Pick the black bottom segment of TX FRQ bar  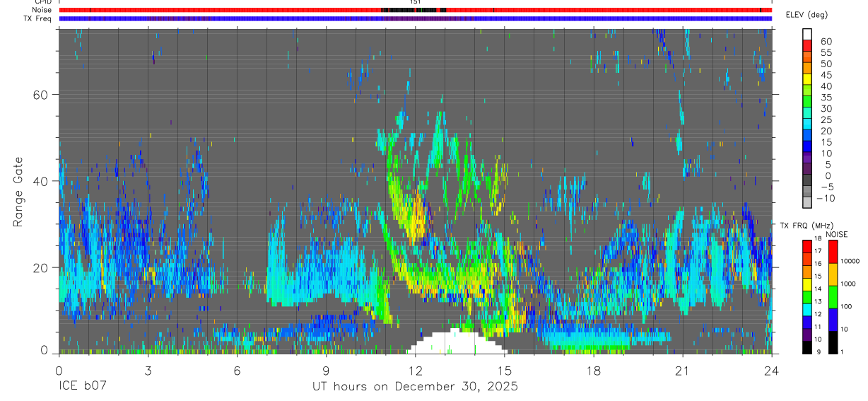click(807, 347)
